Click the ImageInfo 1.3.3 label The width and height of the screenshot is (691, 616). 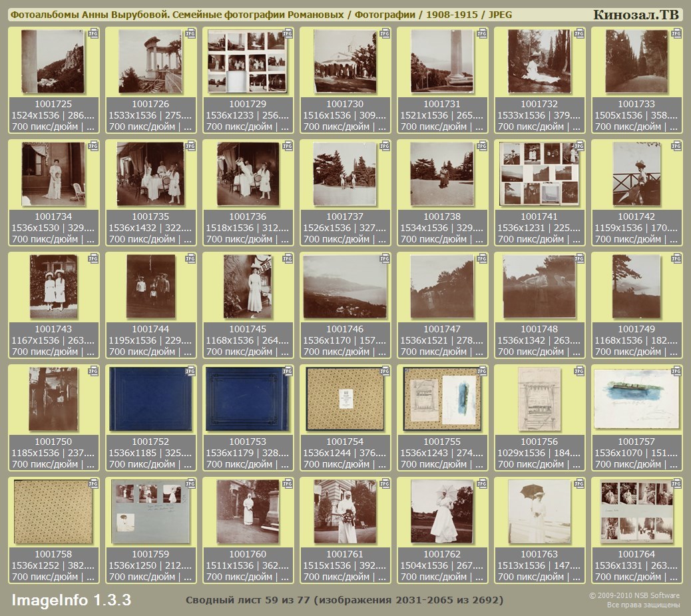click(71, 600)
